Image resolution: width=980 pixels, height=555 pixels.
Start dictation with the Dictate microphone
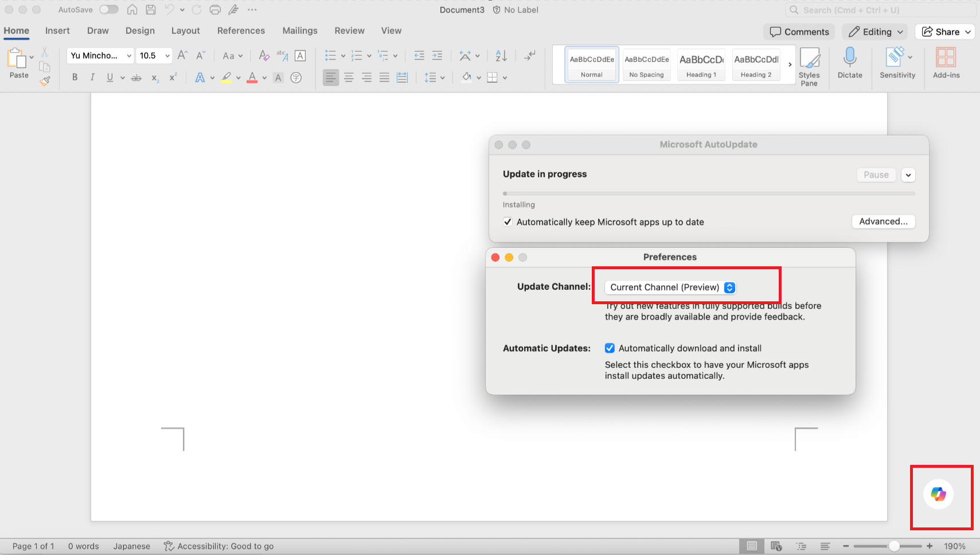850,63
